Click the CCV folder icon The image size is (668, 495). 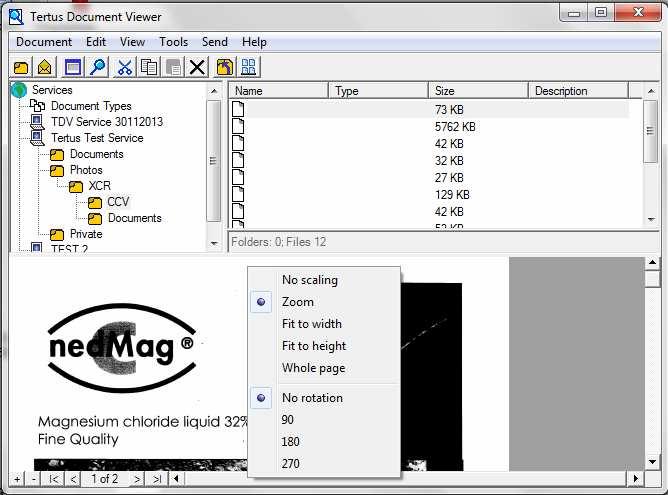coord(95,202)
